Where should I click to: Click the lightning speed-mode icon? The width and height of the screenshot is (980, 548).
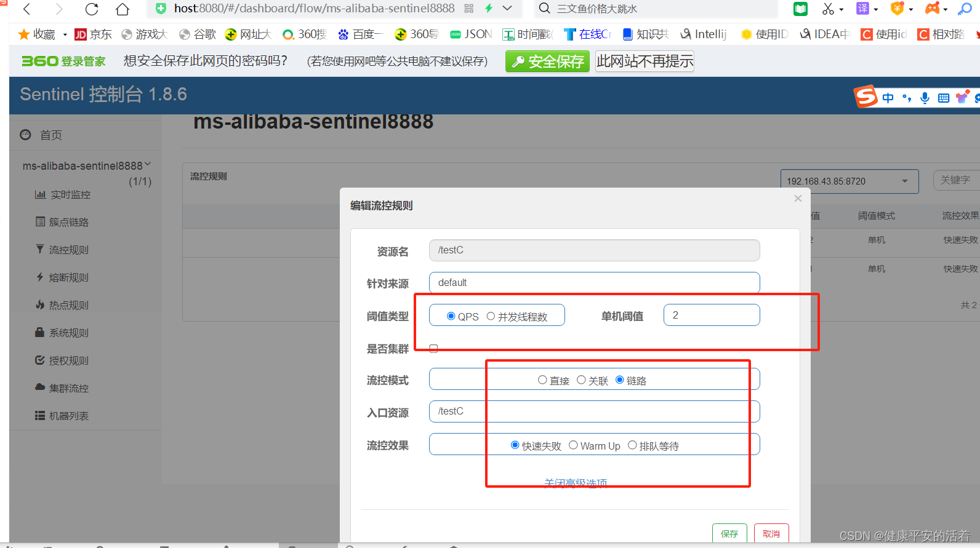[489, 8]
